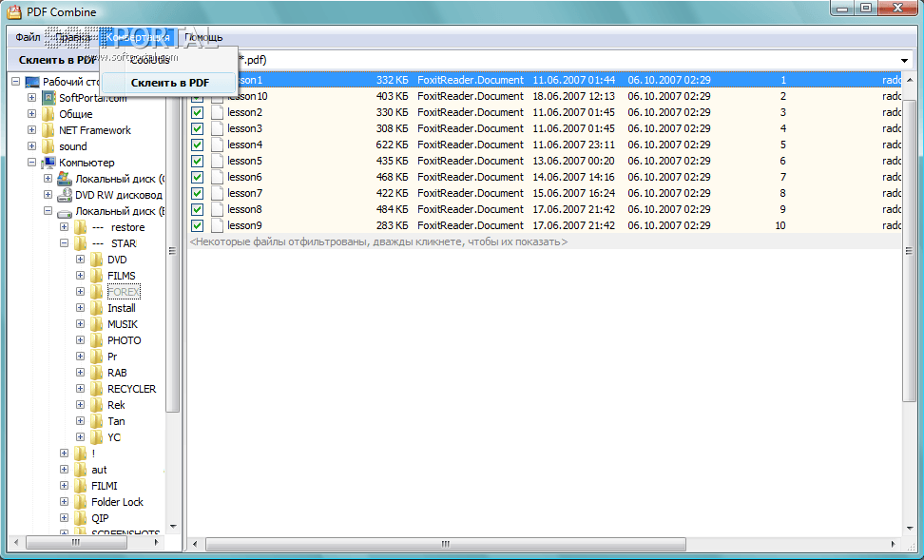924x560 pixels.
Task: Select the Rek folder in tree
Action: tap(116, 405)
